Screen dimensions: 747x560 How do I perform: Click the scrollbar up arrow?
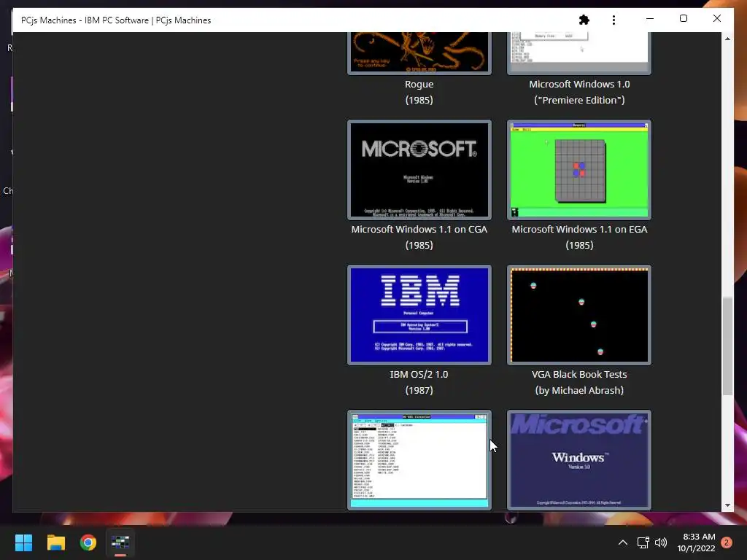tap(727, 39)
